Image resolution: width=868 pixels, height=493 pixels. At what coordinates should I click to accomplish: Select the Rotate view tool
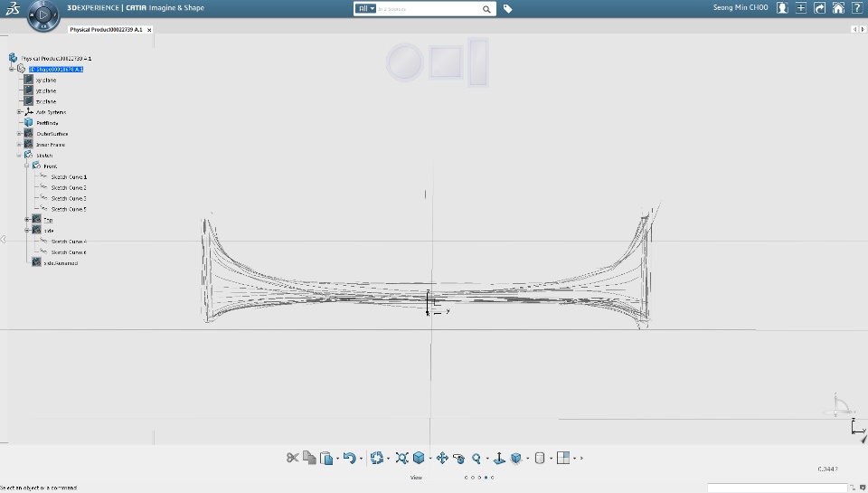(x=458, y=458)
